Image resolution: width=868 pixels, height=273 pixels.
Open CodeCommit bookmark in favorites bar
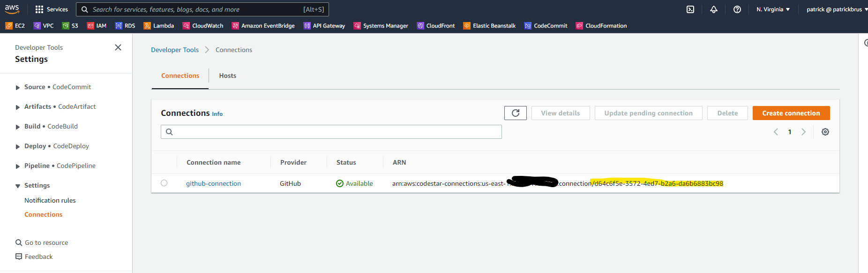click(x=546, y=26)
